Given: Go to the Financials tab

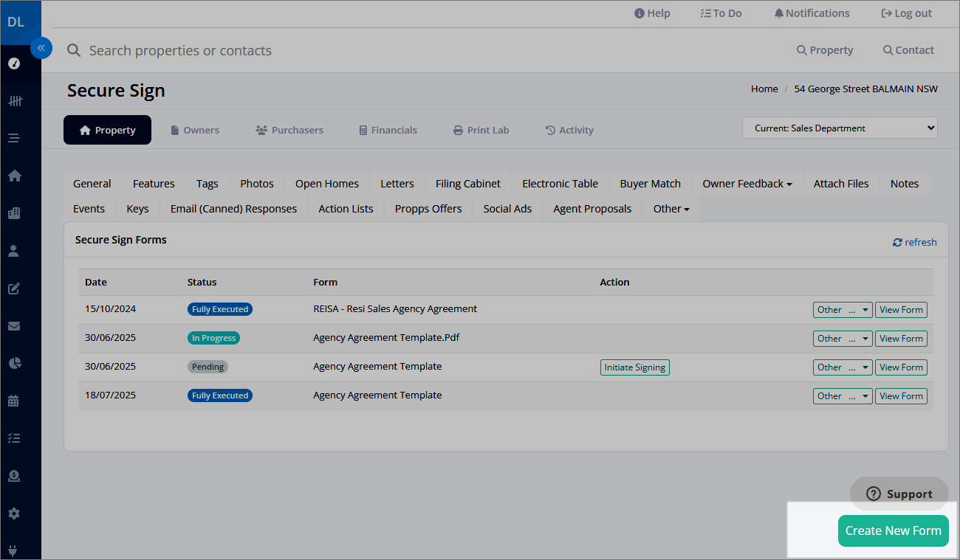Looking at the screenshot, I should pos(388,130).
